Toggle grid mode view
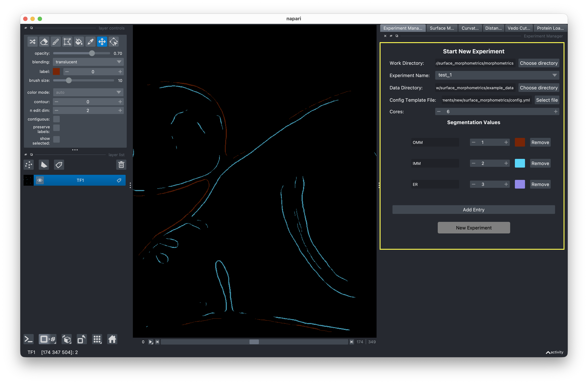 [97, 339]
